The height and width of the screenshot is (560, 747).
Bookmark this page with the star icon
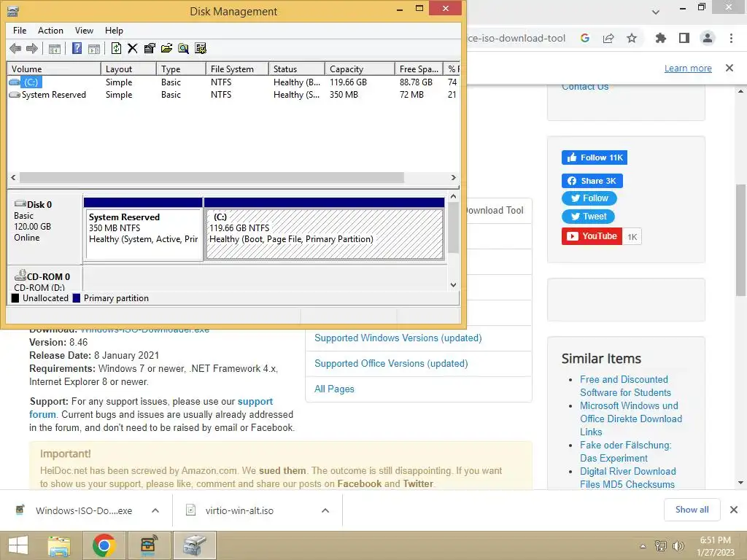(x=632, y=38)
